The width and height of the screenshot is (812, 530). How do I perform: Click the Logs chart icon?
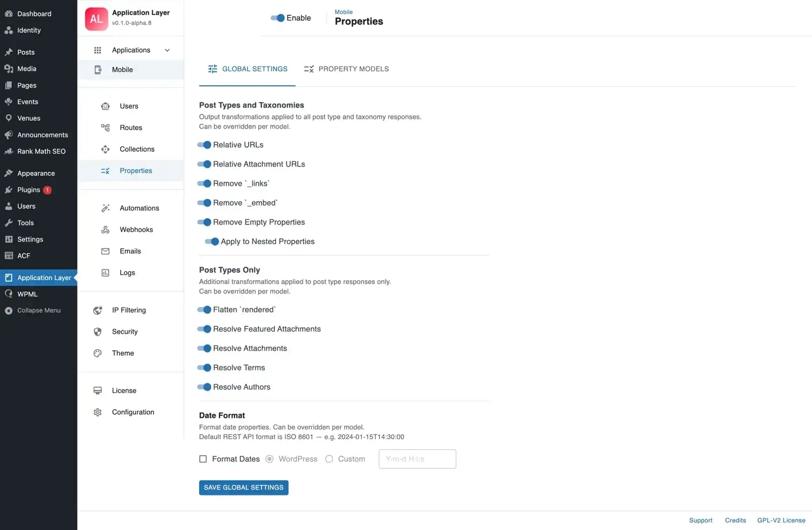105,273
